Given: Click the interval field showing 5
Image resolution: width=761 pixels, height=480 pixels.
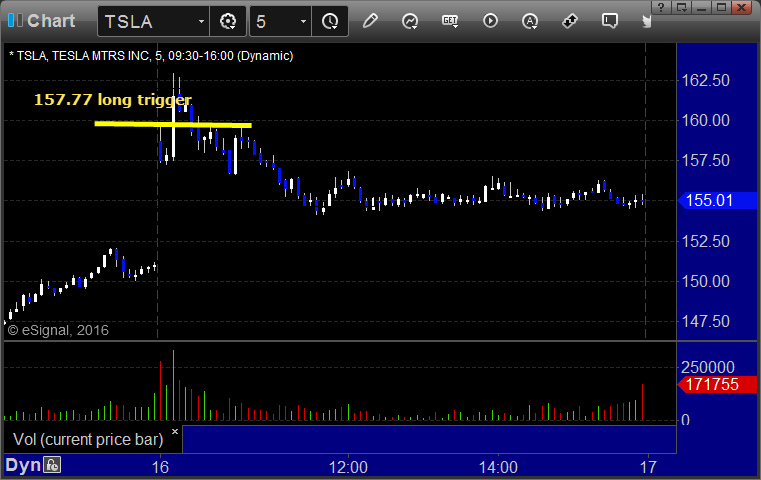Looking at the screenshot, I should coord(273,21).
